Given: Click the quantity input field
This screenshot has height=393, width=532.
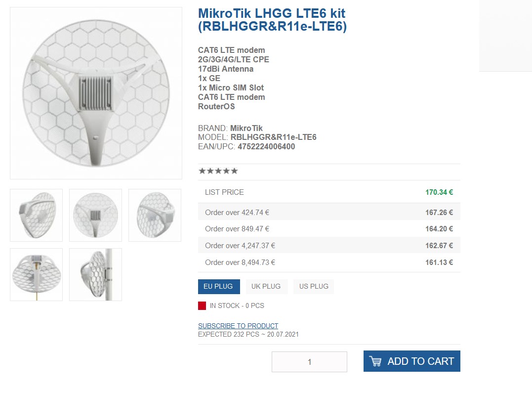Looking at the screenshot, I should (309, 362).
